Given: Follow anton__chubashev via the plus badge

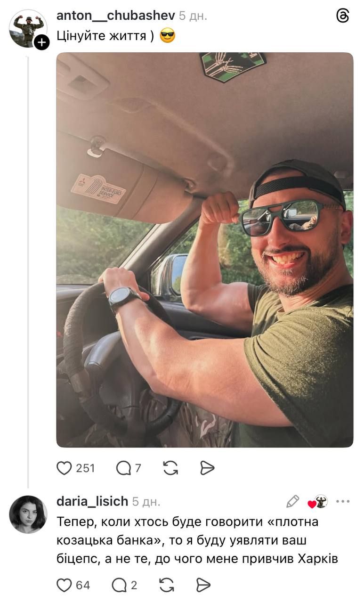Looking at the screenshot, I should pyautogui.click(x=41, y=43).
